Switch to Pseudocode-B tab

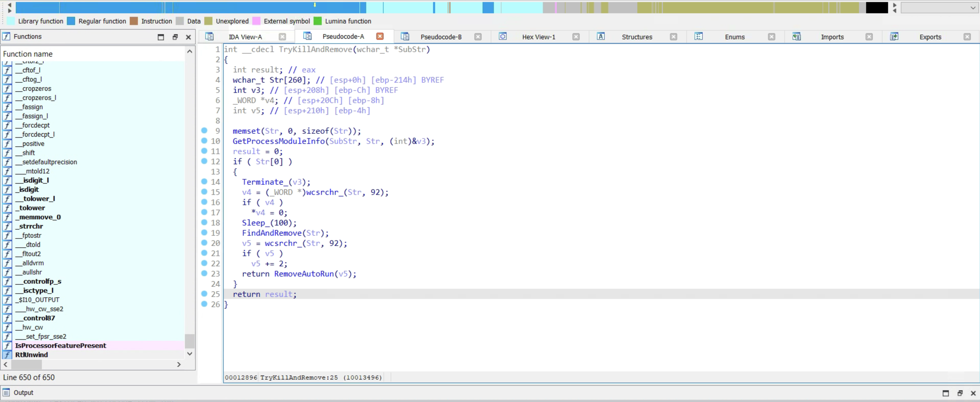click(x=441, y=36)
